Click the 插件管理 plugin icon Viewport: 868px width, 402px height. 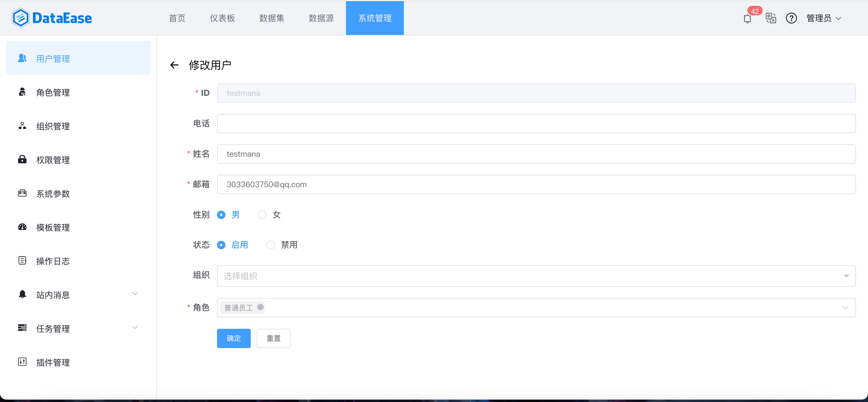[22, 362]
